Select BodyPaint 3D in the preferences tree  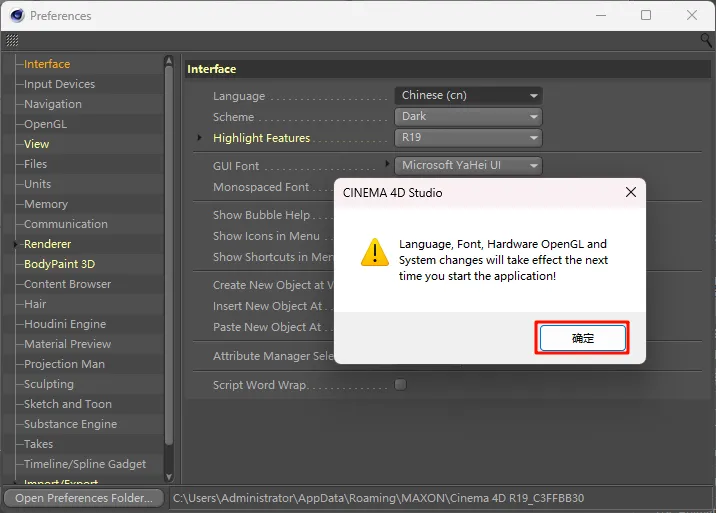[59, 264]
